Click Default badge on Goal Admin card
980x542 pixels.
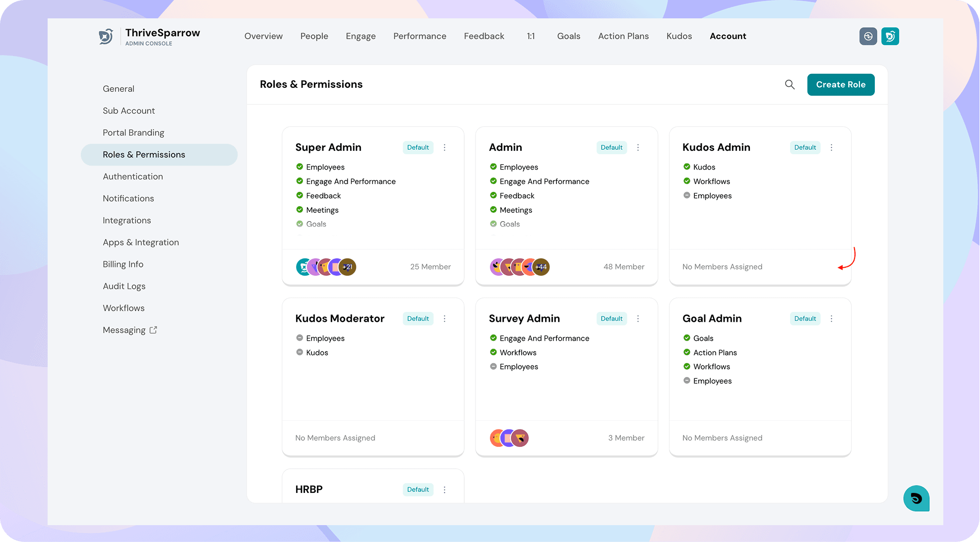click(805, 318)
